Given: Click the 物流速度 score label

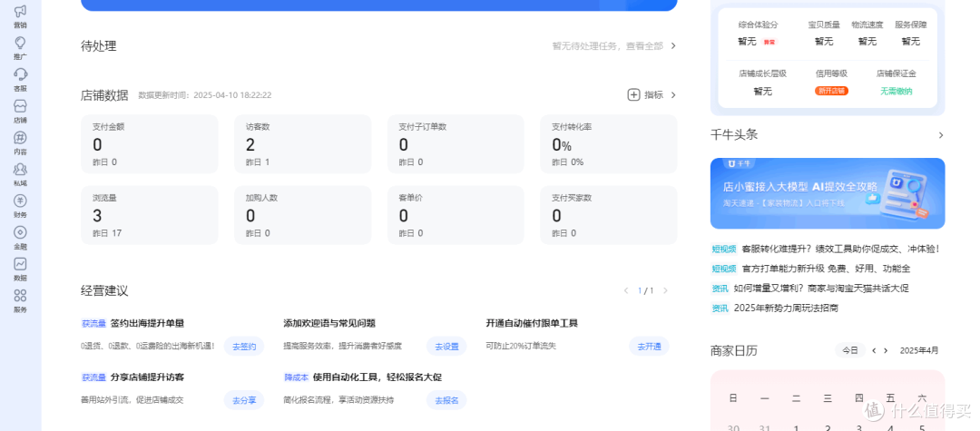Looking at the screenshot, I should click(x=867, y=25).
